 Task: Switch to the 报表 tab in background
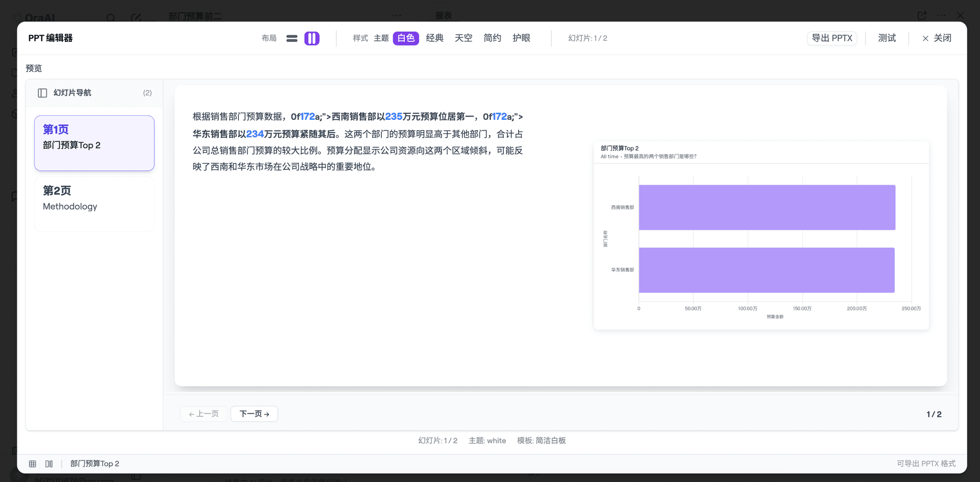click(x=443, y=15)
